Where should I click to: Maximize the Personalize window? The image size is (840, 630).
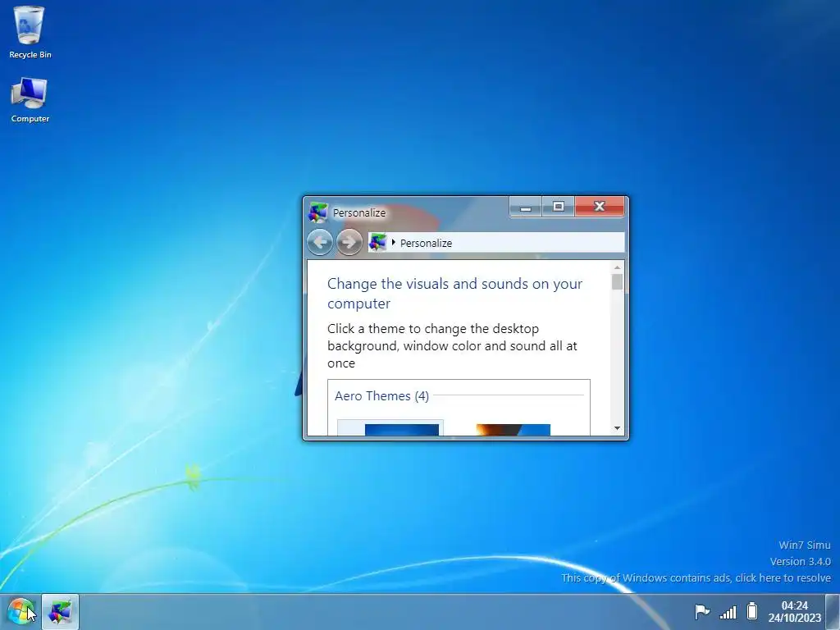coord(558,207)
